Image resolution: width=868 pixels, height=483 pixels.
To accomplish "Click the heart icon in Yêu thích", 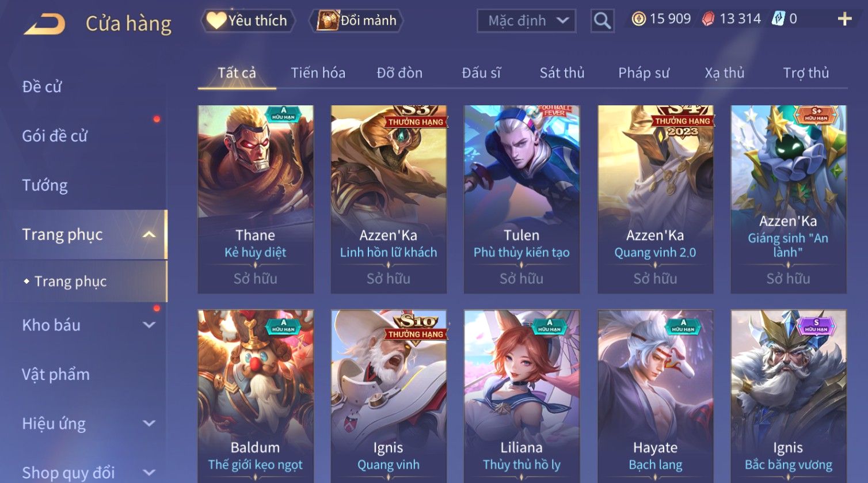I will point(216,20).
